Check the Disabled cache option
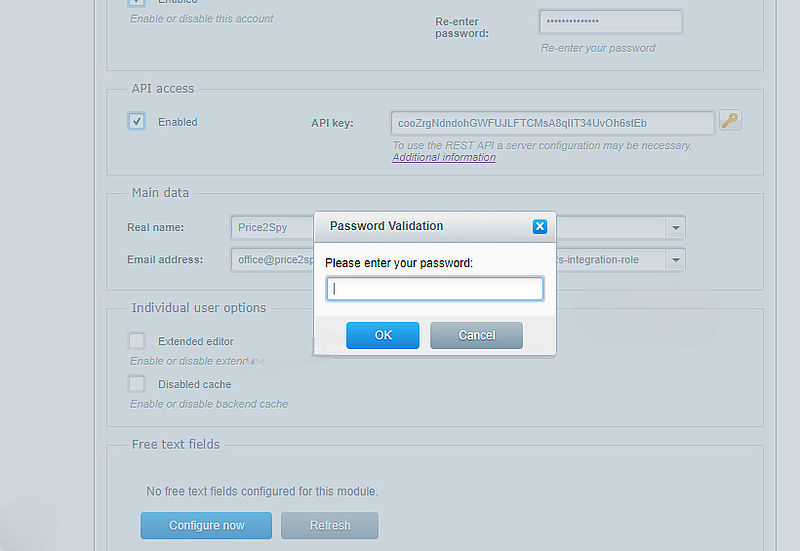The width and height of the screenshot is (800, 551). click(x=136, y=383)
